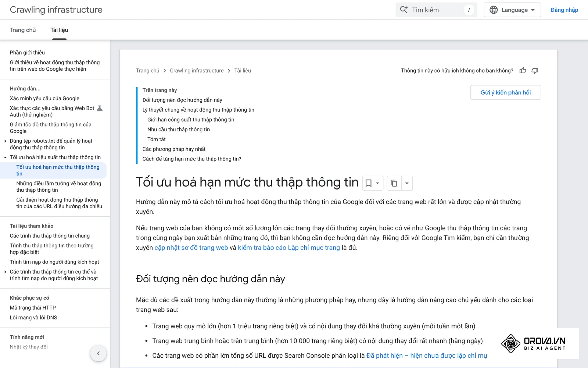The height and width of the screenshot is (368, 588).
Task: Click the bookmark icon beside the page title
Action: (369, 183)
